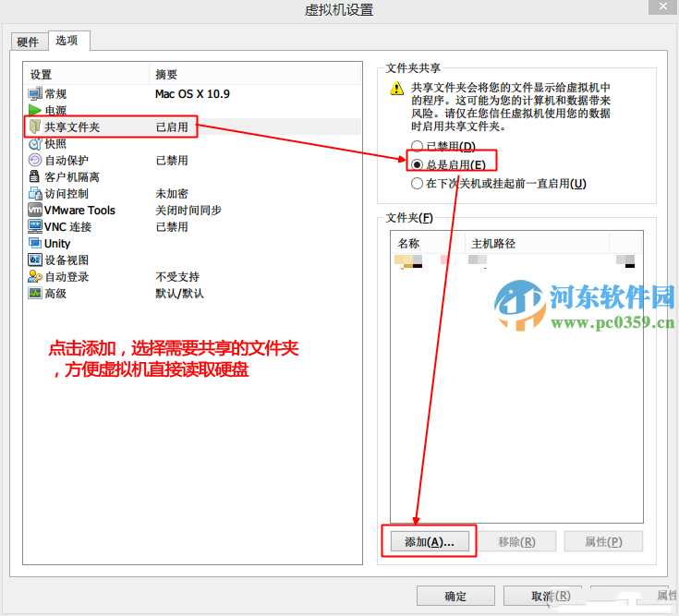The width and height of the screenshot is (679, 616).
Task: Click the 已启用 summary of 共享文件夹
Action: (172, 127)
